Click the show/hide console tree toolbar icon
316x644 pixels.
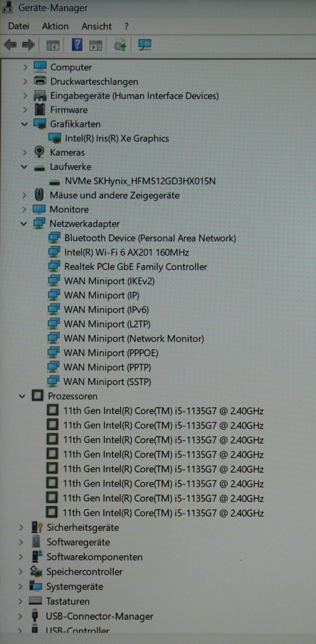pos(53,45)
